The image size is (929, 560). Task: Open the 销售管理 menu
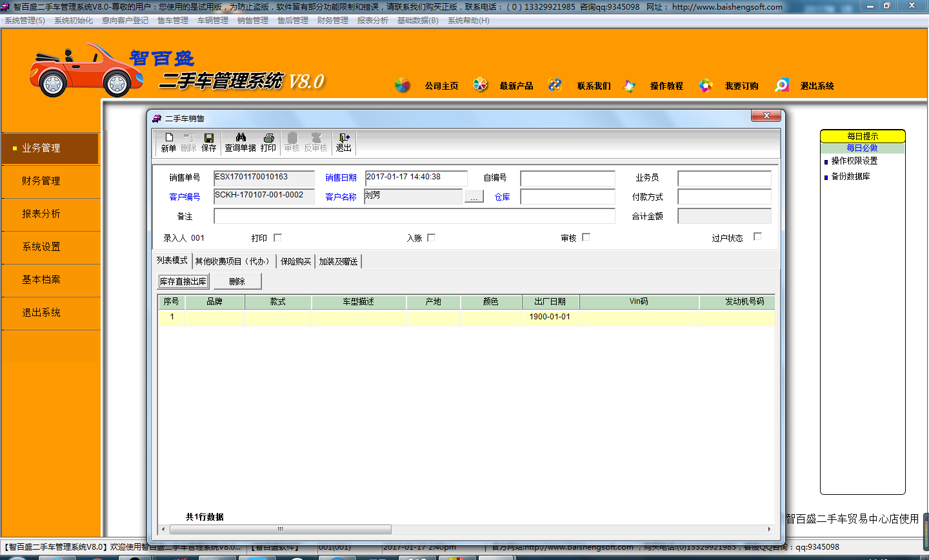[253, 21]
